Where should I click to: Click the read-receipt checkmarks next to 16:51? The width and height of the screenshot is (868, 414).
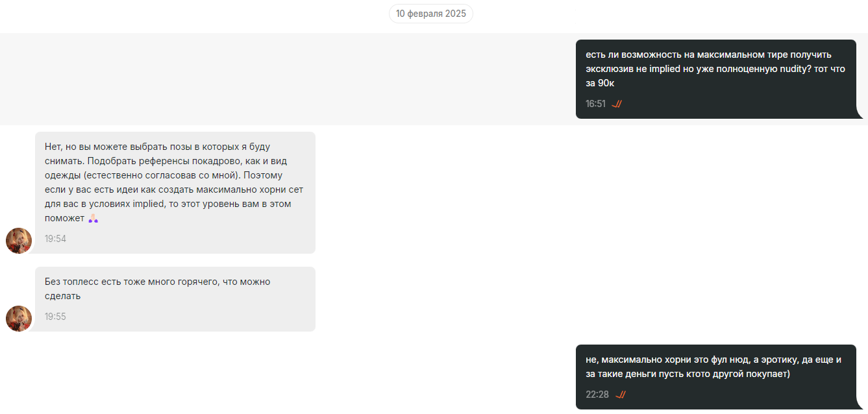coord(617,104)
